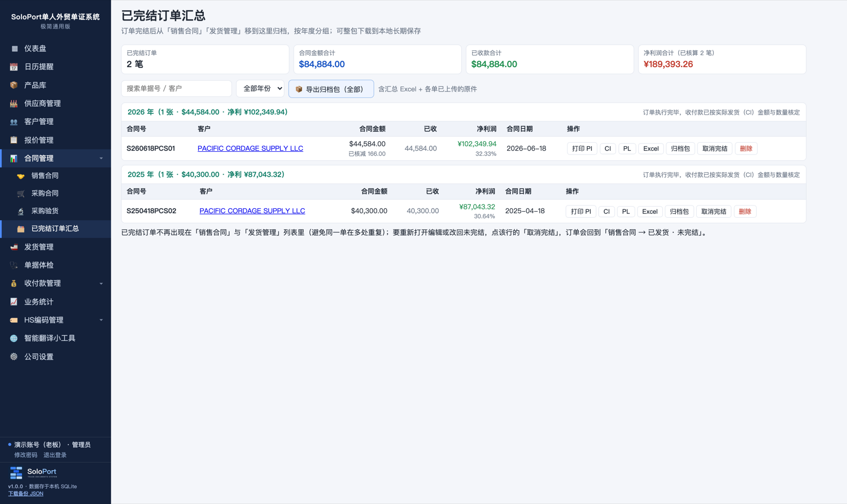This screenshot has width=847, height=504.
Task: Click the 客户管理 people icon
Action: pyautogui.click(x=14, y=121)
